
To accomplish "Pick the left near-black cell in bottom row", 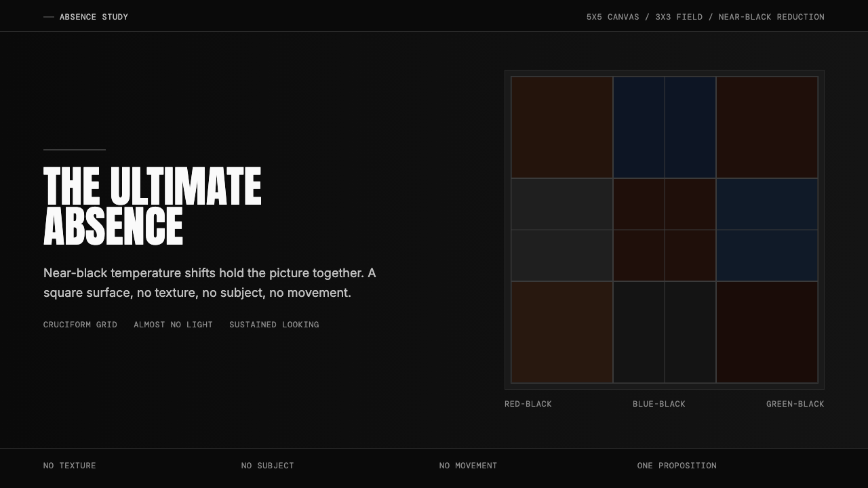I will tap(639, 332).
